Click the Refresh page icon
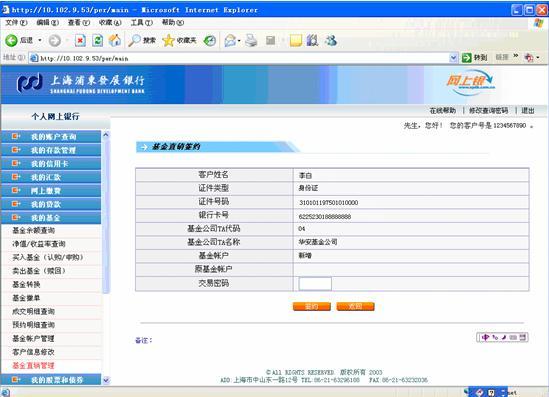This screenshot has height=397, width=549. pyautogui.click(x=97, y=41)
